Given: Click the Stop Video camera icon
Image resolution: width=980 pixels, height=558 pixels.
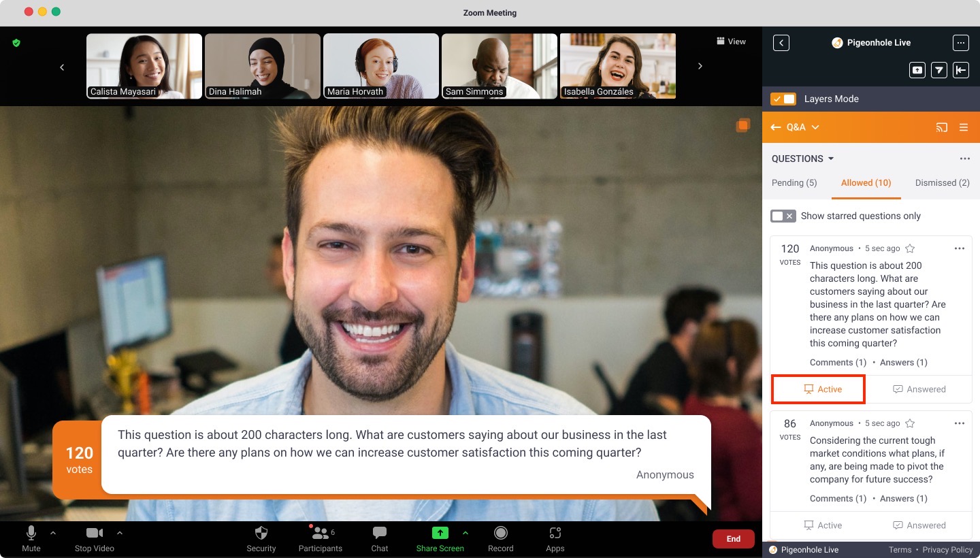Looking at the screenshot, I should (95, 533).
